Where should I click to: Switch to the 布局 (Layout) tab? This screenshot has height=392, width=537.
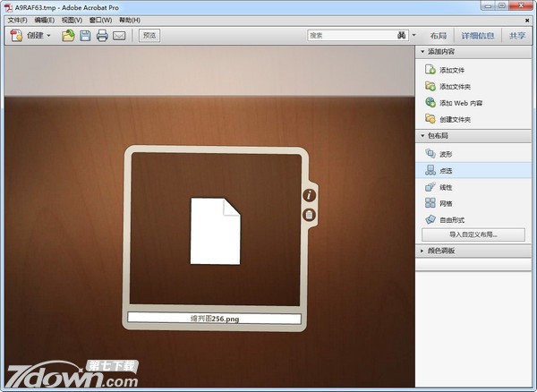point(438,36)
